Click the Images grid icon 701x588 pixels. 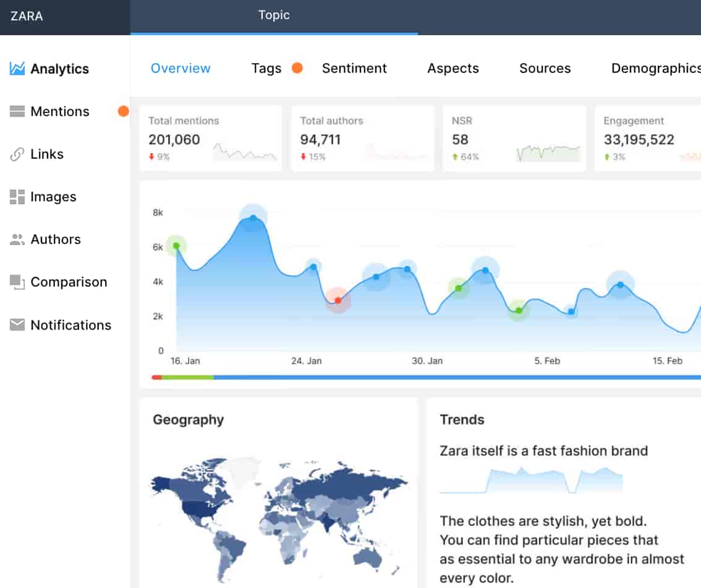[x=17, y=196]
